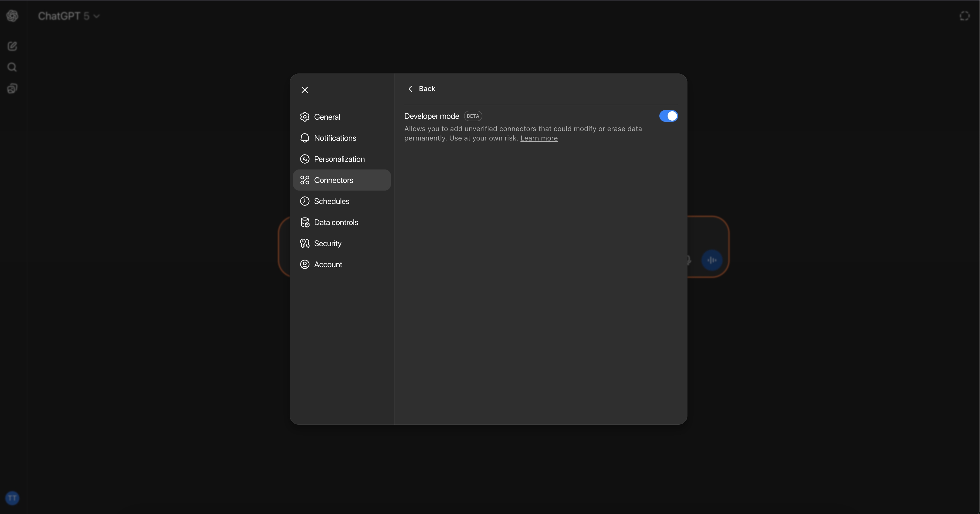Image resolution: width=980 pixels, height=514 pixels.
Task: Click the new chat compose icon
Action: (x=12, y=46)
